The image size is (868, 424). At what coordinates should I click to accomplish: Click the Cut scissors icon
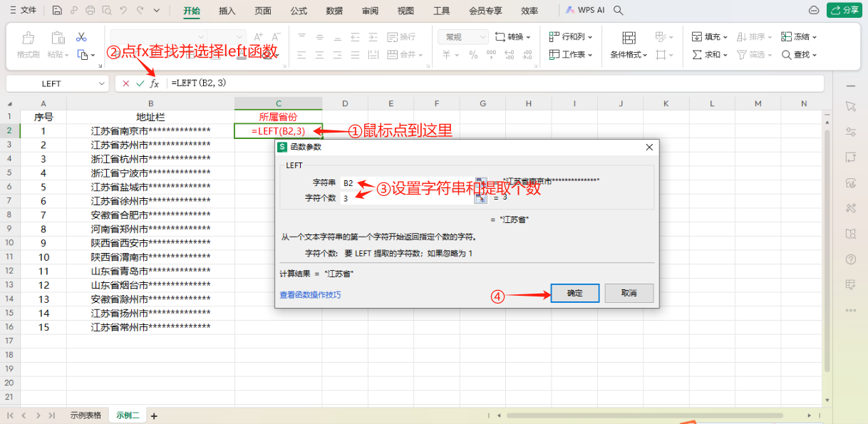tap(81, 37)
